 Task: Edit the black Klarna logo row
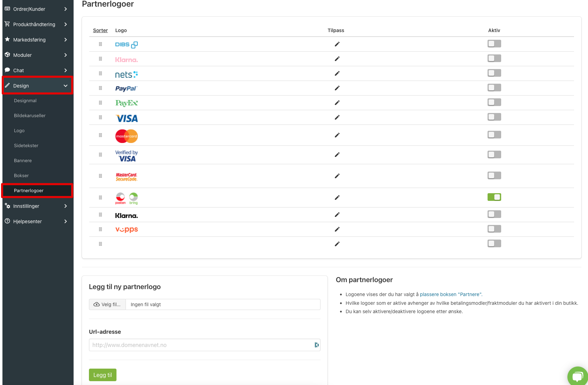point(337,214)
